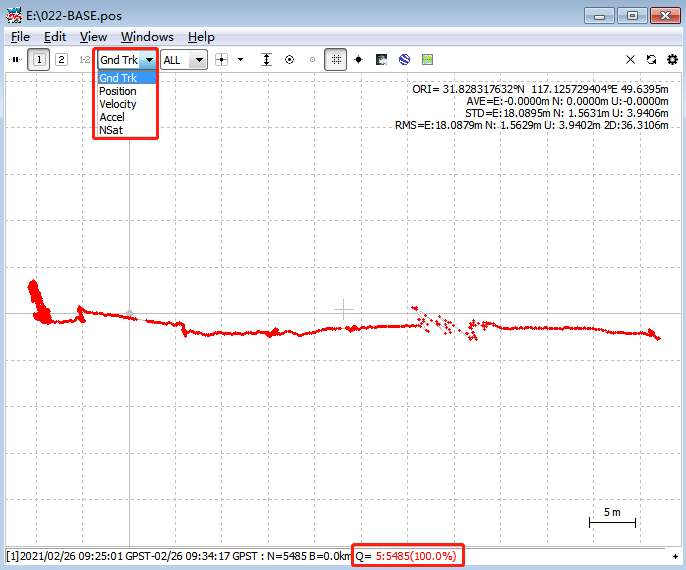Screen dimensions: 686x570
Task: Open options via the gear icon
Action: (672, 60)
